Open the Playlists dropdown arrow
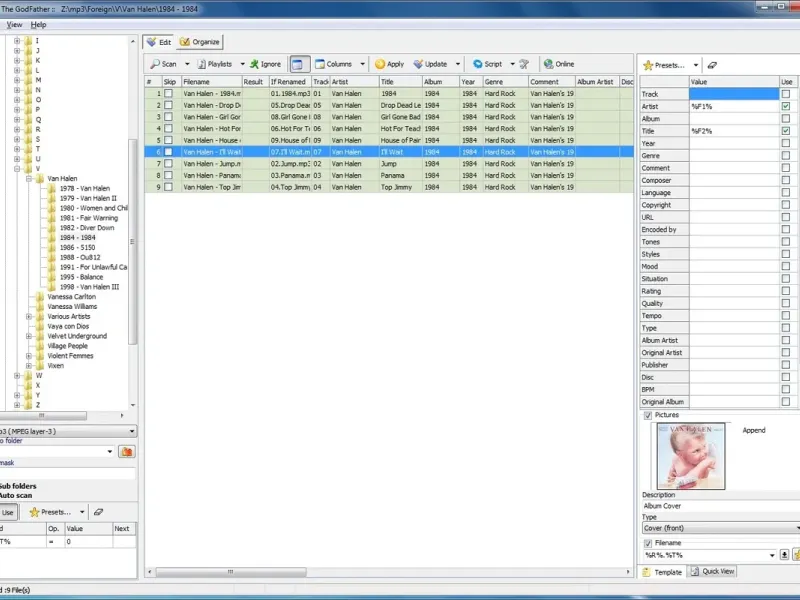This screenshot has height=600, width=800. [x=242, y=64]
